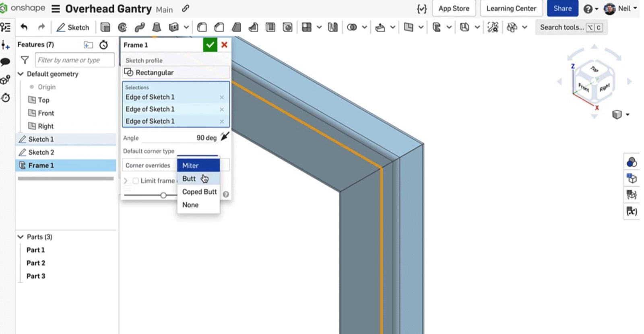Screen dimensions: 644x334
Task: Flip the angle direction arrow
Action: (x=225, y=137)
